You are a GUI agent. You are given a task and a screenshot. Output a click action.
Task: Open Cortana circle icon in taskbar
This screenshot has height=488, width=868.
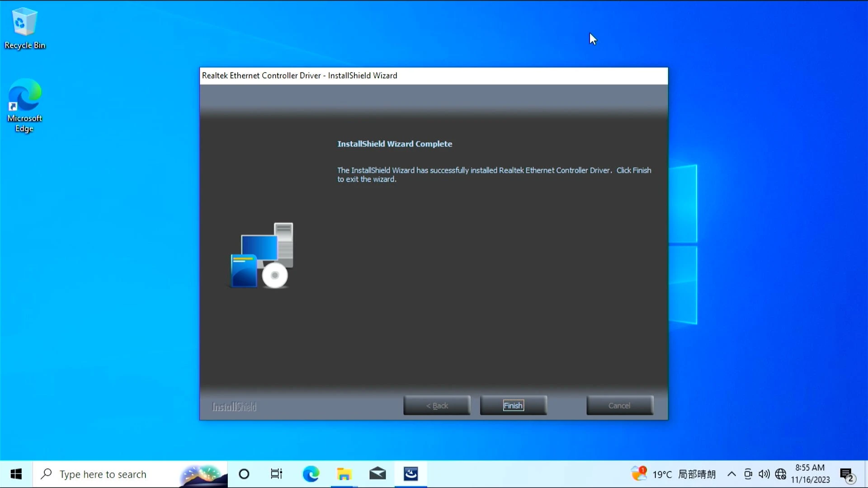coord(244,474)
